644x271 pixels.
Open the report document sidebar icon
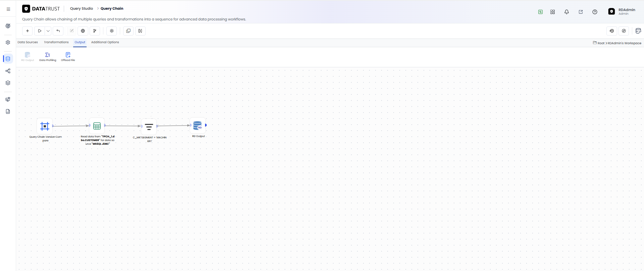pyautogui.click(x=8, y=112)
